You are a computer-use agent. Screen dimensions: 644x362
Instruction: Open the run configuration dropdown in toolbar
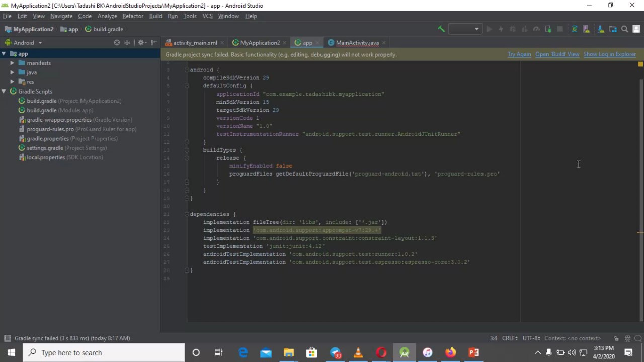465,29
